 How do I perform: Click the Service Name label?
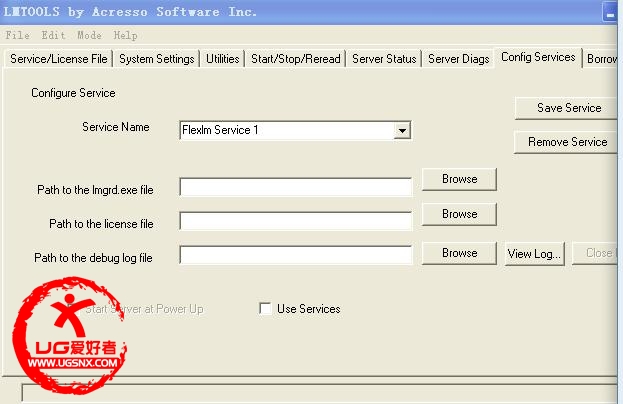coord(116,127)
